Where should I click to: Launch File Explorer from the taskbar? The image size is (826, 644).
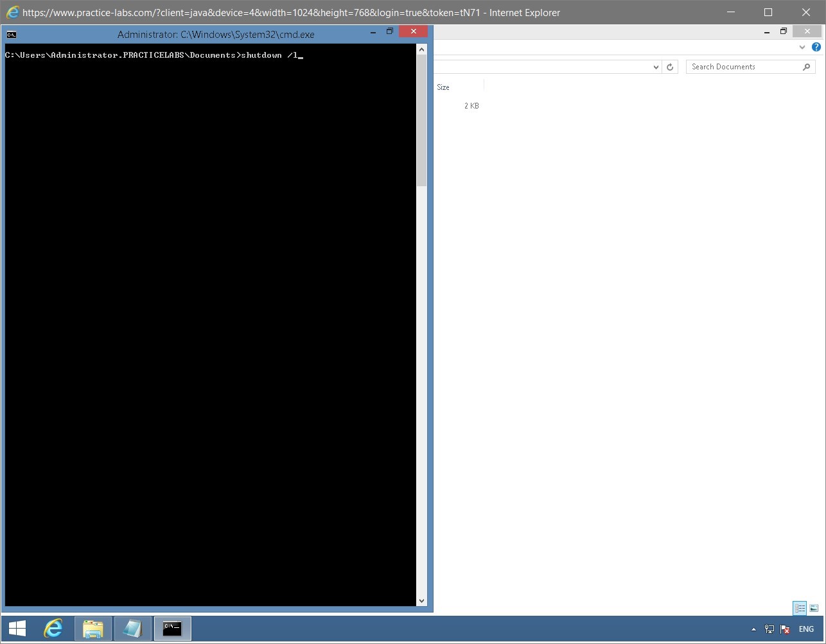click(x=92, y=629)
